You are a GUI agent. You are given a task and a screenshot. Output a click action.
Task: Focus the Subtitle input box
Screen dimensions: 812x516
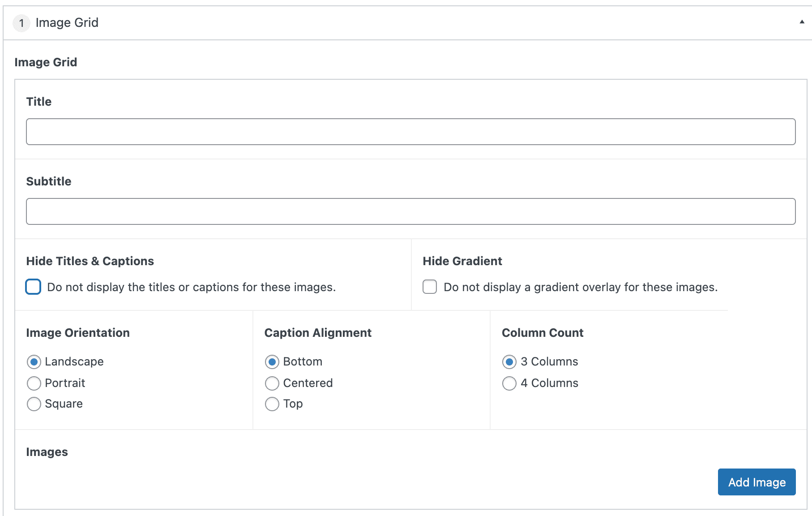(x=410, y=211)
